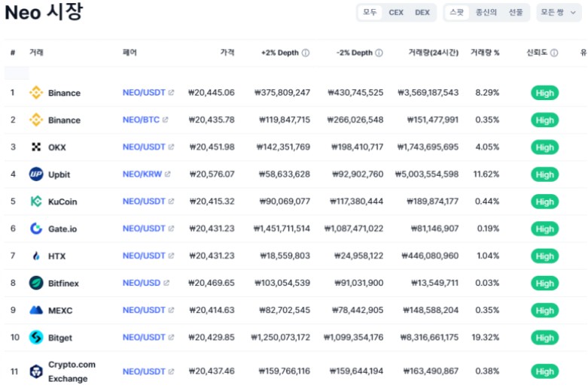Image resolution: width=588 pixels, height=391 pixels.
Task: Click the MEXC exchange logo
Action: pyautogui.click(x=36, y=310)
